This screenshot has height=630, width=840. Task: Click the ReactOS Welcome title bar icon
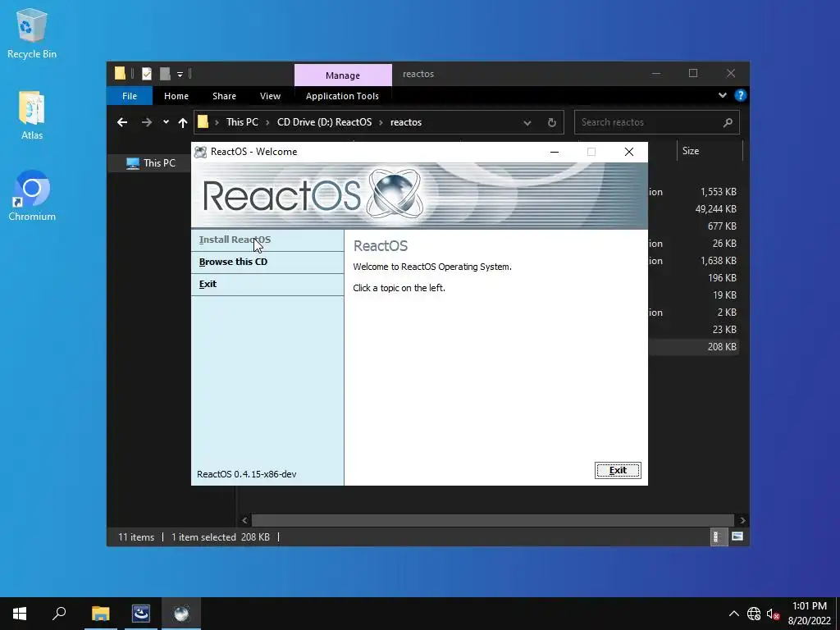coord(200,152)
